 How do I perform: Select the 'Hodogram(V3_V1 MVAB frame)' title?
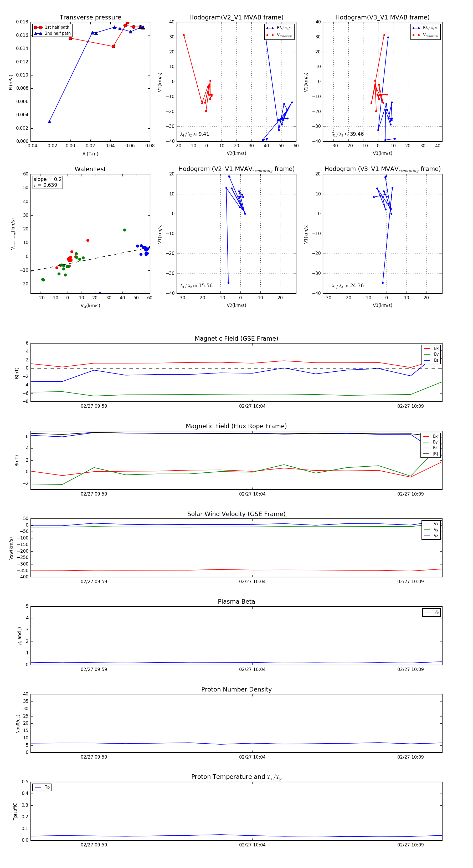pyautogui.click(x=382, y=18)
